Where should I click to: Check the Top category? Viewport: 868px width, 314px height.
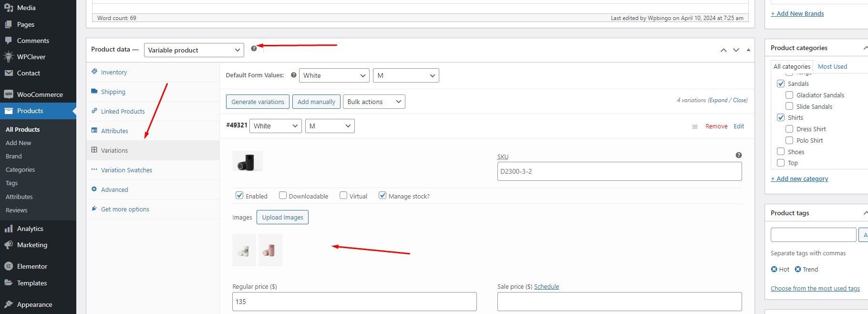pos(781,163)
